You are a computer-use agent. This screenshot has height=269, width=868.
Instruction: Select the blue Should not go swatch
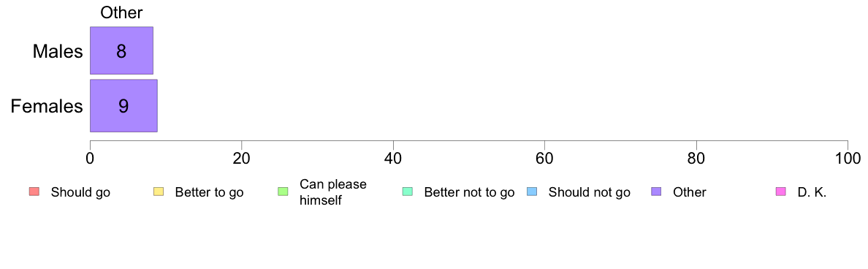[531, 192]
